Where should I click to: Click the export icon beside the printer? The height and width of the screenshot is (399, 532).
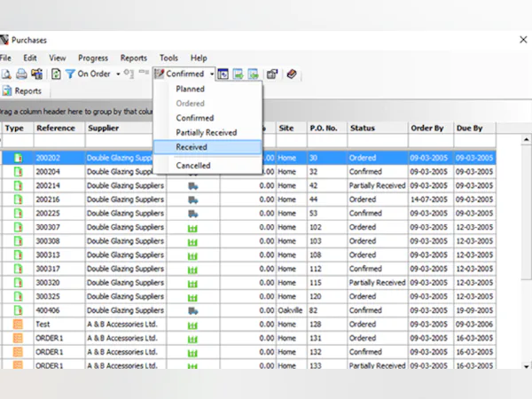pos(36,74)
